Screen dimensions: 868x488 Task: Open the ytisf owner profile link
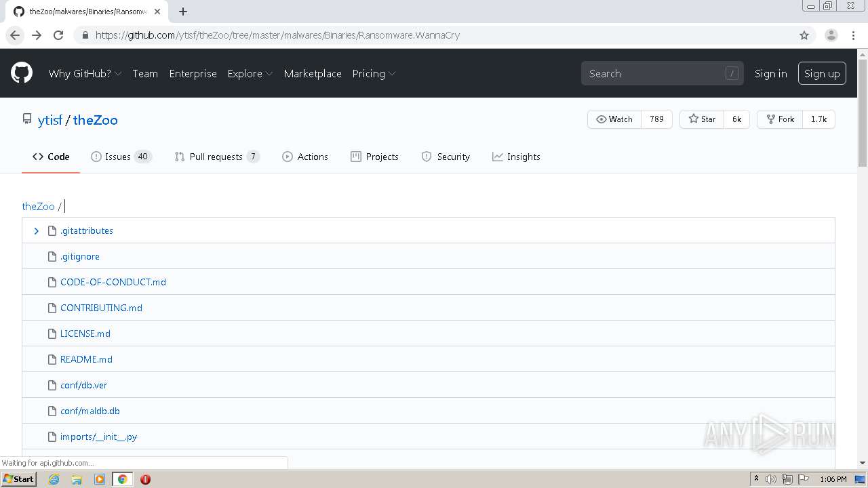click(x=50, y=120)
